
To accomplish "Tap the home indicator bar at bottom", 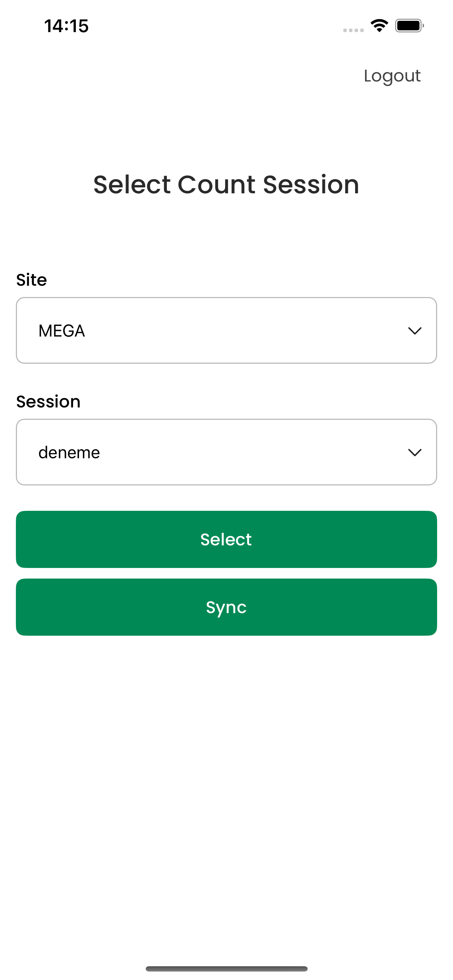I will pyautogui.click(x=226, y=969).
